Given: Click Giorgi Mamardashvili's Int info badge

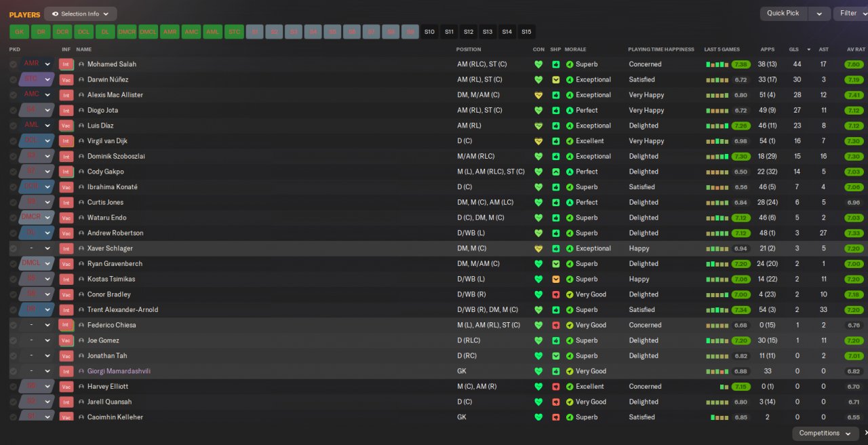Looking at the screenshot, I should click(66, 371).
